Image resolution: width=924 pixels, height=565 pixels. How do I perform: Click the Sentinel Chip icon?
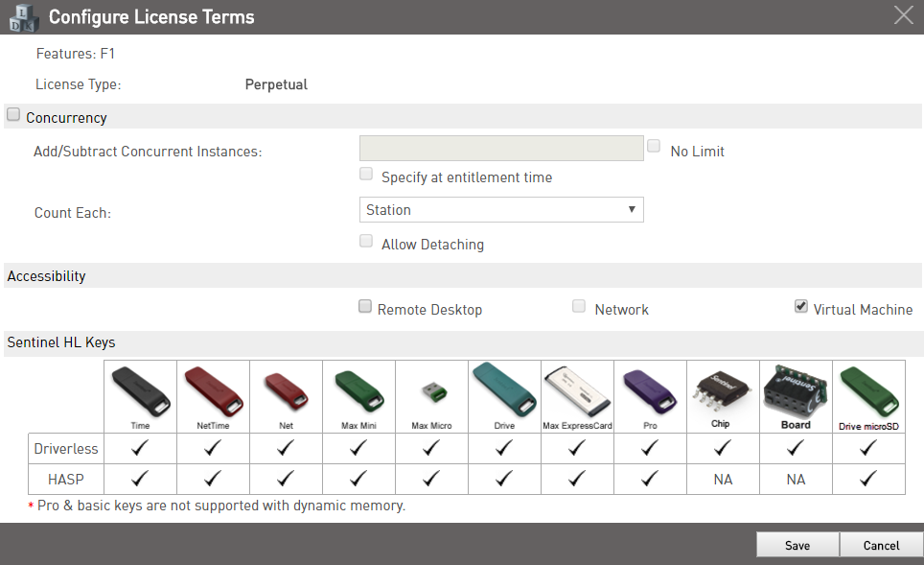[x=723, y=390]
